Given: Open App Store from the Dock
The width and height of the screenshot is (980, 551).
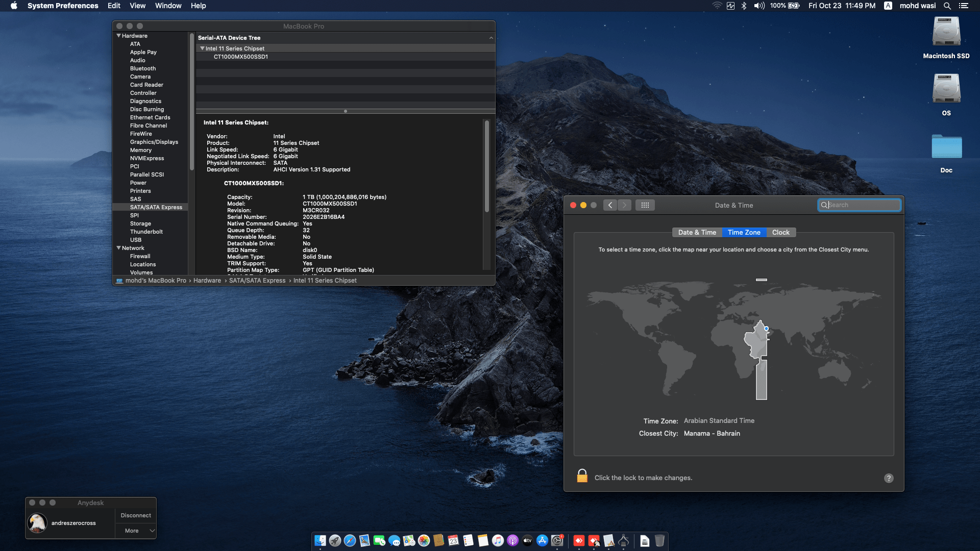Looking at the screenshot, I should pyautogui.click(x=542, y=541).
